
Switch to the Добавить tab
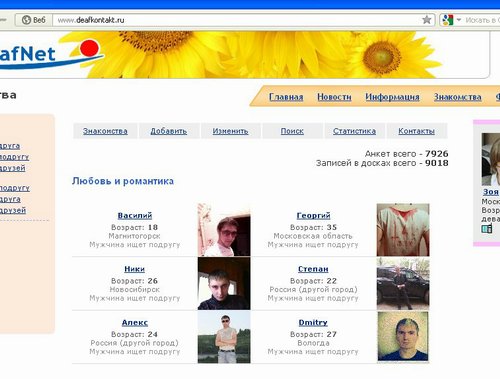pos(169,131)
